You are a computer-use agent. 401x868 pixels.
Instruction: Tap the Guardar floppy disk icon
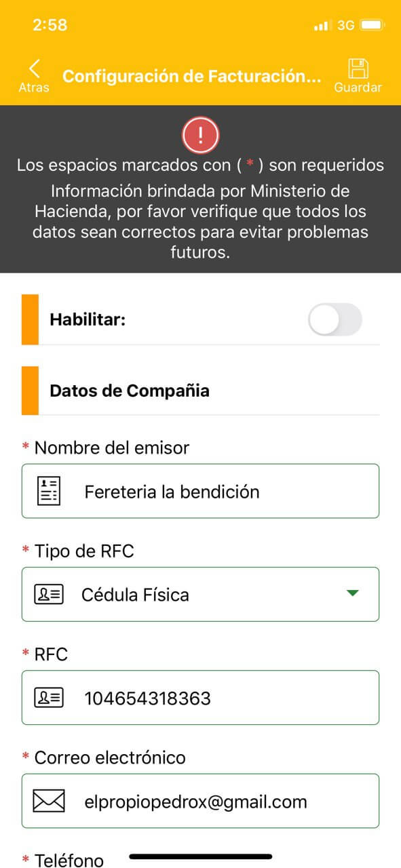pyautogui.click(x=358, y=69)
